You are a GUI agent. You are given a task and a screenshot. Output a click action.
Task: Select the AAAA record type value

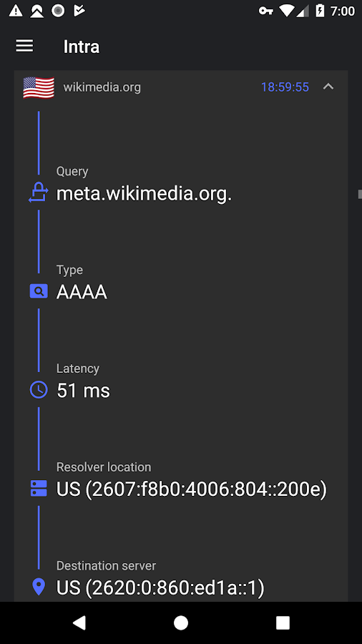pyautogui.click(x=82, y=292)
